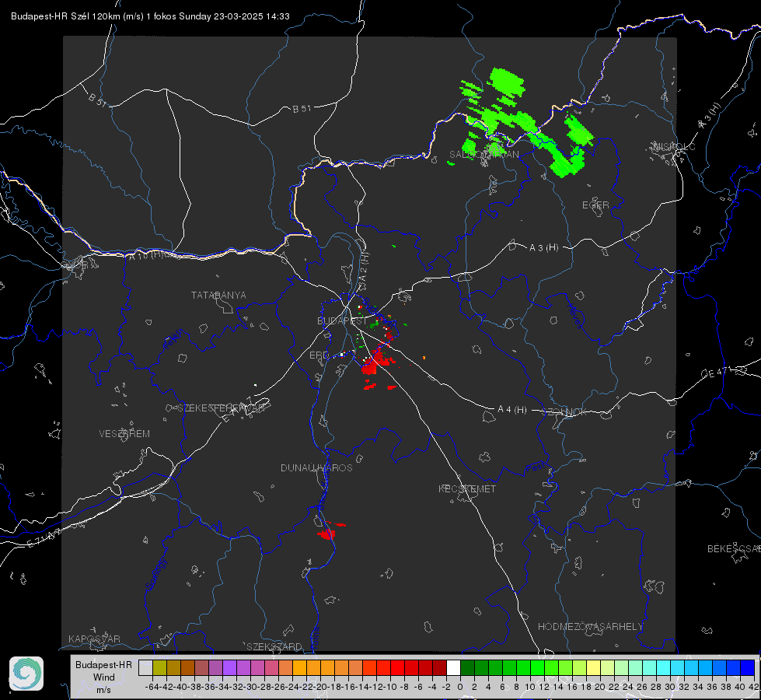Click the DUNAUJVAROS city label
761x700 pixels.
tap(316, 467)
